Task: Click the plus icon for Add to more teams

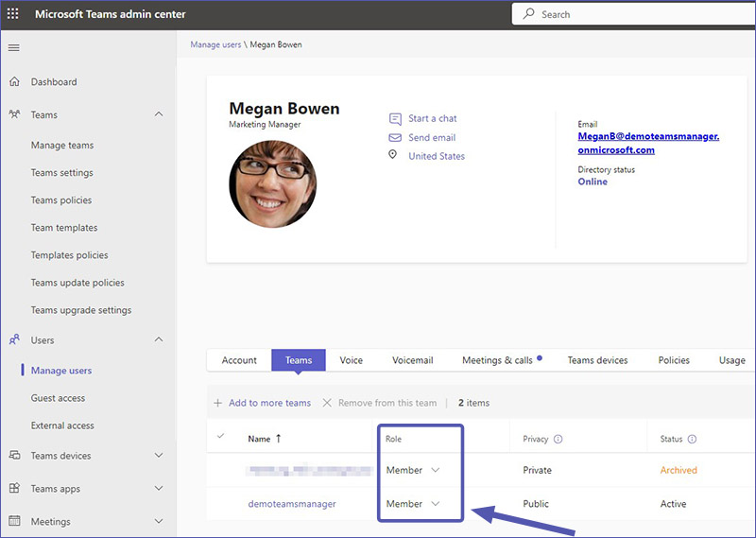Action: click(218, 403)
